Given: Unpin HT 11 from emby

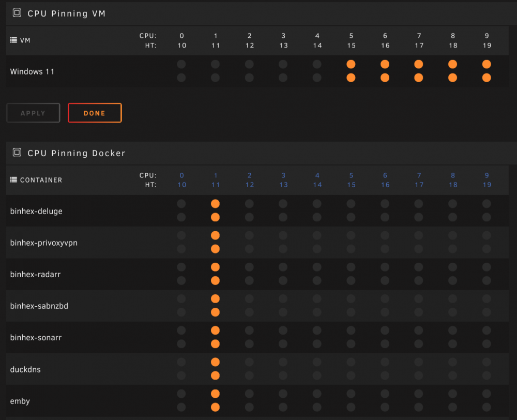Looking at the screenshot, I should tap(215, 407).
